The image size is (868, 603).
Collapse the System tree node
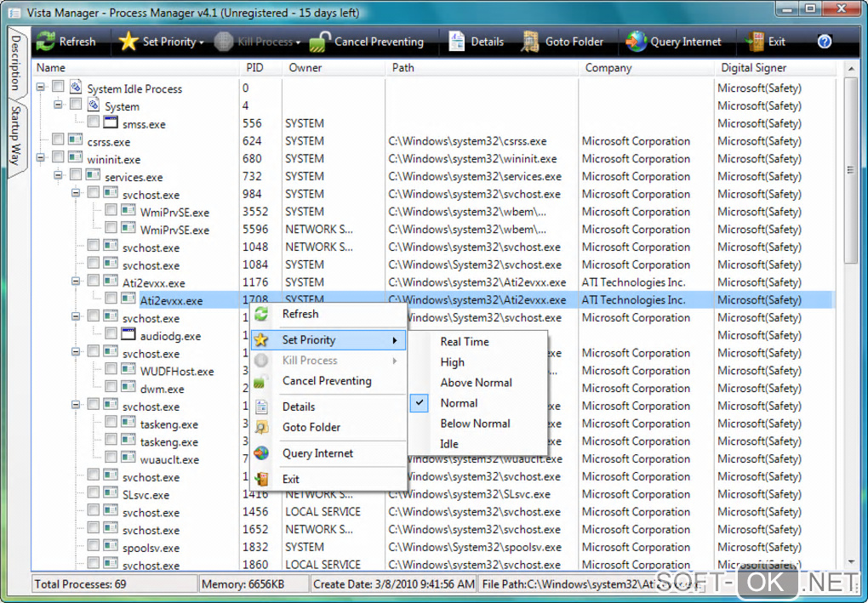pyautogui.click(x=58, y=105)
